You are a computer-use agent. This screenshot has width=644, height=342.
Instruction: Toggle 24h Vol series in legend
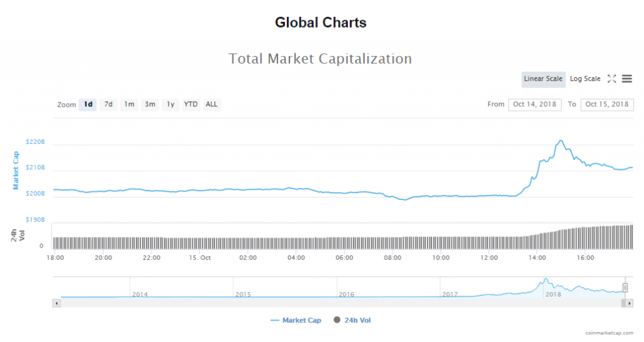353,321
